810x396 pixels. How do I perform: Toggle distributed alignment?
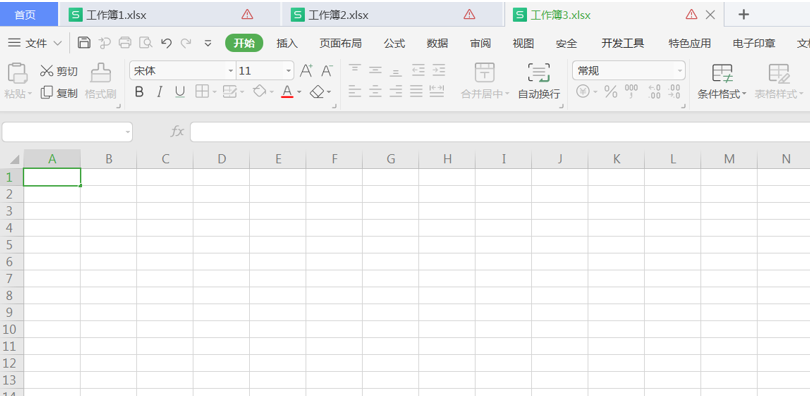(x=437, y=92)
